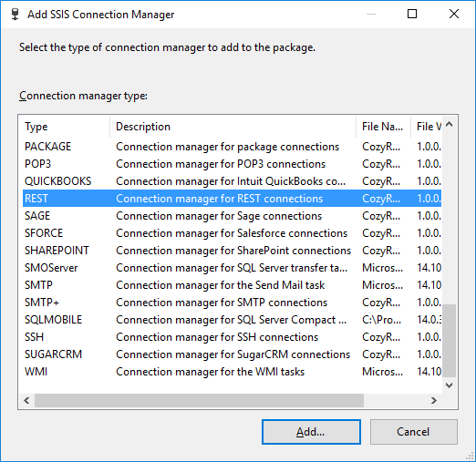Click the File Name column header
The width and height of the screenshot is (476, 462).
[383, 127]
